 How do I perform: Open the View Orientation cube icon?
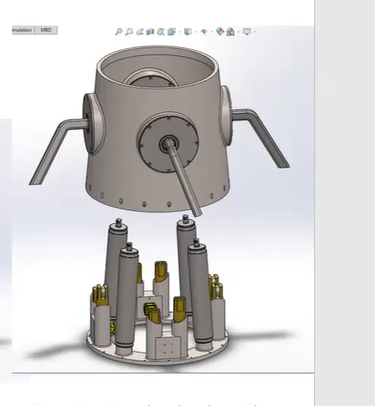(x=171, y=32)
